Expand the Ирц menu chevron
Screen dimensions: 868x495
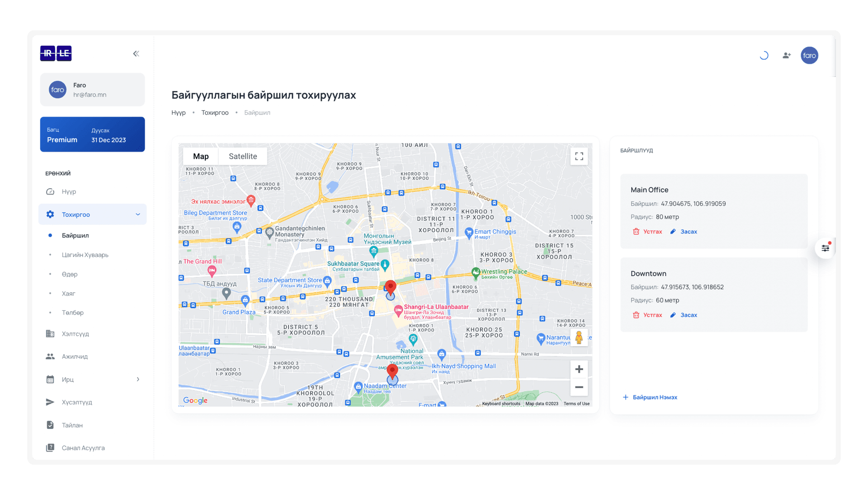click(x=138, y=380)
